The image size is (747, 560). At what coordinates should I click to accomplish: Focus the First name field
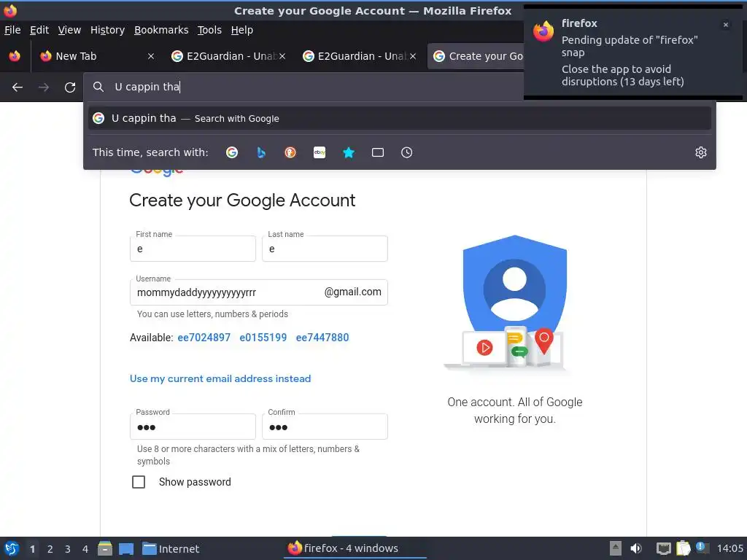pos(193,249)
